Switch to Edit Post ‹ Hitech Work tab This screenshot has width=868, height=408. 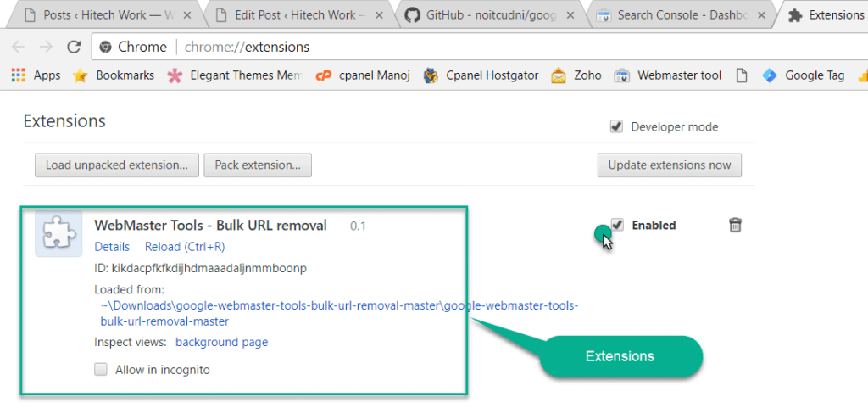pyautogui.click(x=299, y=15)
